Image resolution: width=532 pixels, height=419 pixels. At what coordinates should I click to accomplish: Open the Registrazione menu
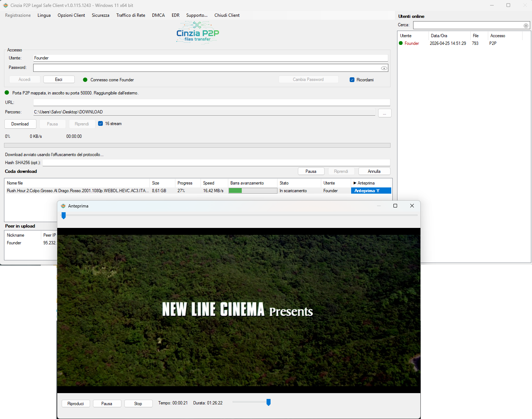pyautogui.click(x=18, y=15)
